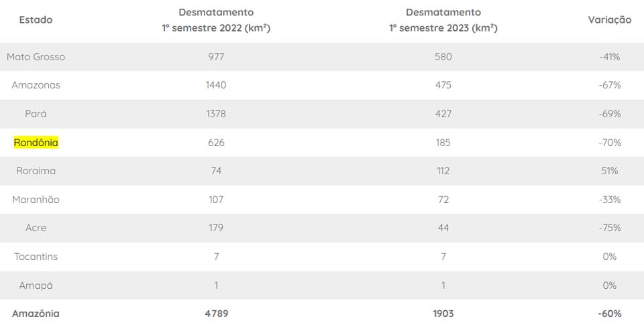644x327 pixels.
Task: Select the bold Amazônia total label
Action: click(x=36, y=314)
